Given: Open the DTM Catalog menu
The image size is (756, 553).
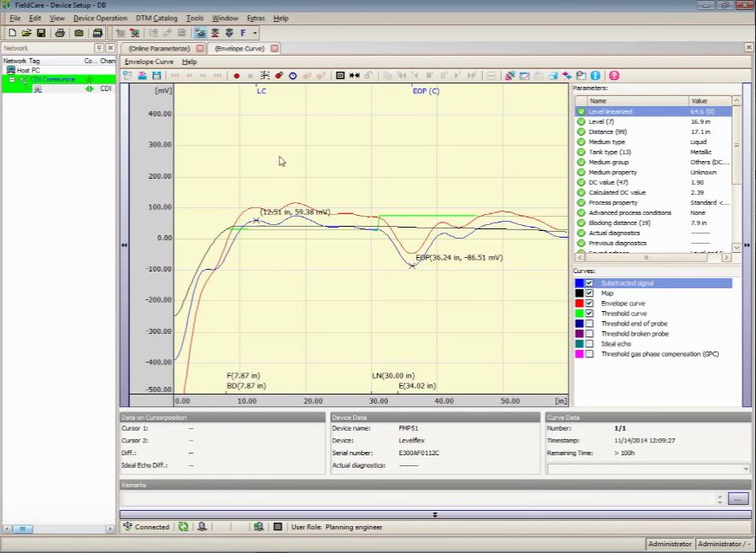Looking at the screenshot, I should (x=156, y=18).
